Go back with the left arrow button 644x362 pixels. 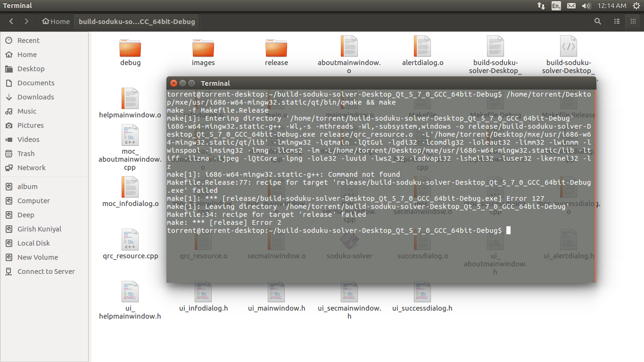click(x=11, y=21)
